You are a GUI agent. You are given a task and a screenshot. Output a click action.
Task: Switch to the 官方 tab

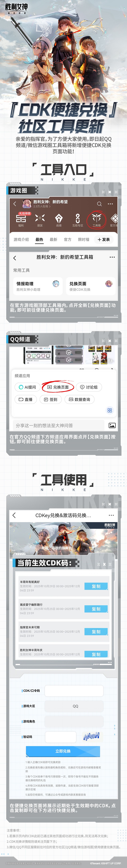point(67,240)
